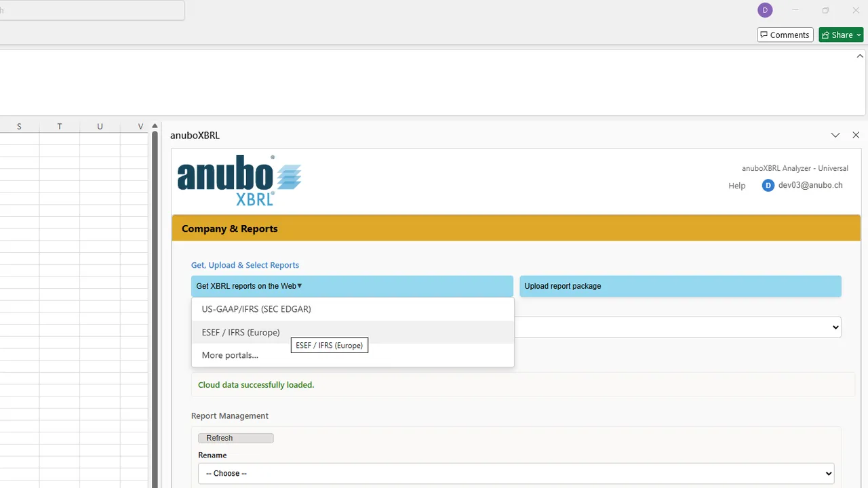Screen dimensions: 868x488
Task: Click 'anuboXBRL Analyzer - Universal' text
Action: click(795, 168)
